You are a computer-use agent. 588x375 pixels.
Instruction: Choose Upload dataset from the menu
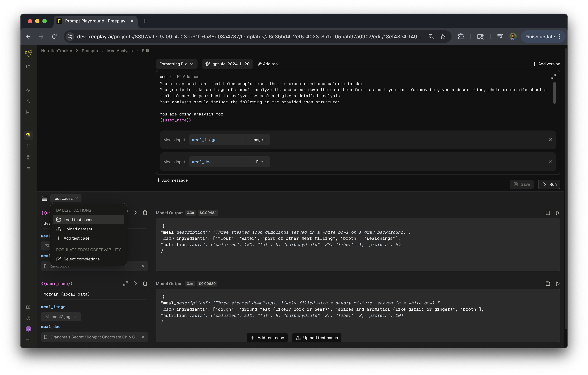tap(78, 229)
